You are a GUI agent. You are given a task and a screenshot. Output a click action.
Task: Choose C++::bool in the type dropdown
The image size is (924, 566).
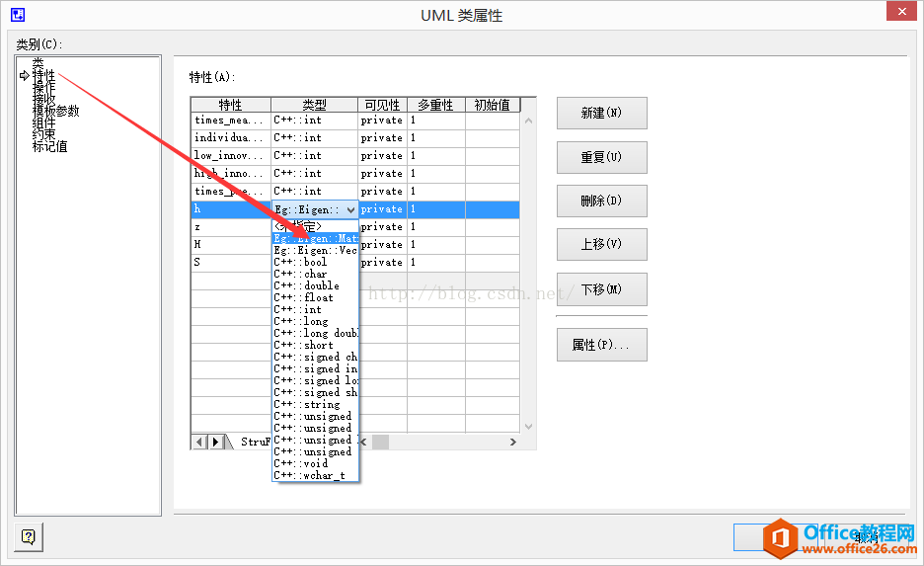(315, 263)
